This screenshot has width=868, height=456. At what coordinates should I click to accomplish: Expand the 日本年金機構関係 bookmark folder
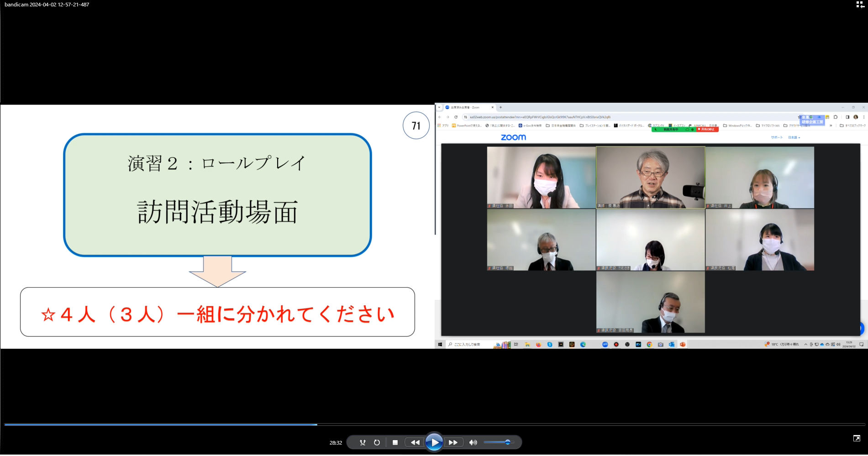pyautogui.click(x=561, y=126)
